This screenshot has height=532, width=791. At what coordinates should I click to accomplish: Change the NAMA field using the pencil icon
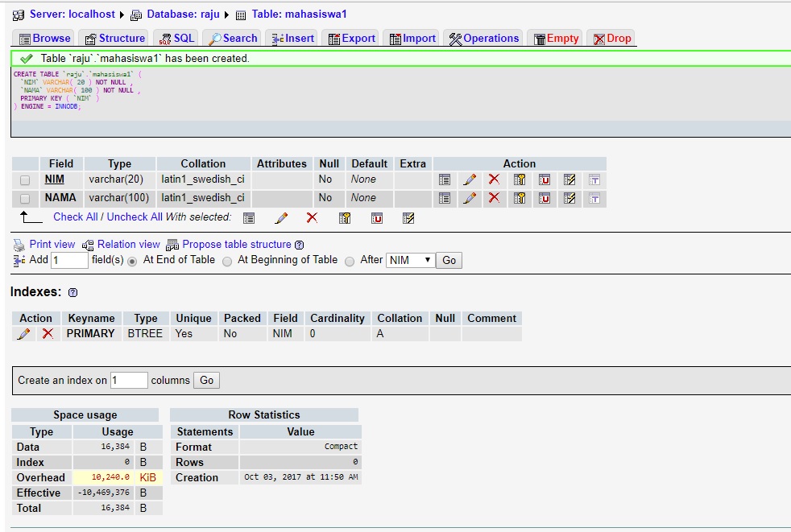[470, 198]
